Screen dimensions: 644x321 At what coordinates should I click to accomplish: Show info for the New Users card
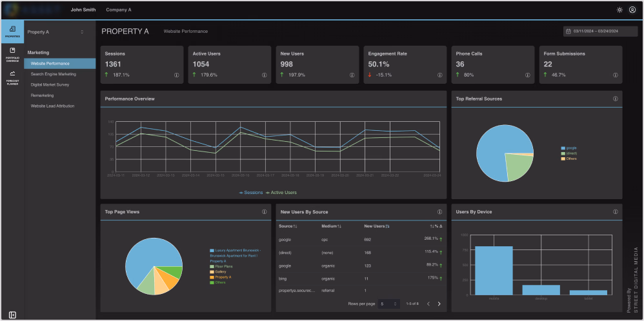click(x=352, y=75)
